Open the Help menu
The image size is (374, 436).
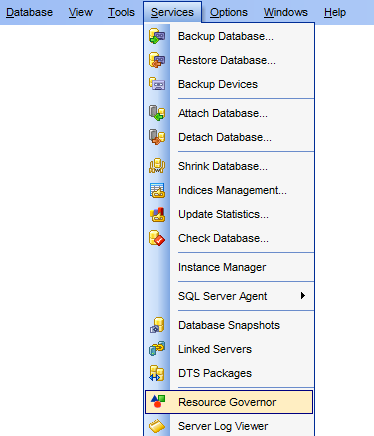coord(335,12)
